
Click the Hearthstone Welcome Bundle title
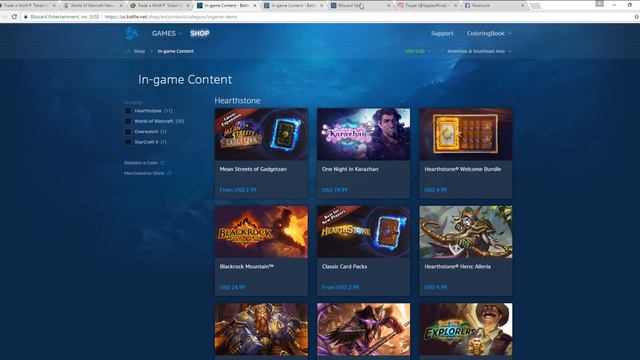coord(462,169)
